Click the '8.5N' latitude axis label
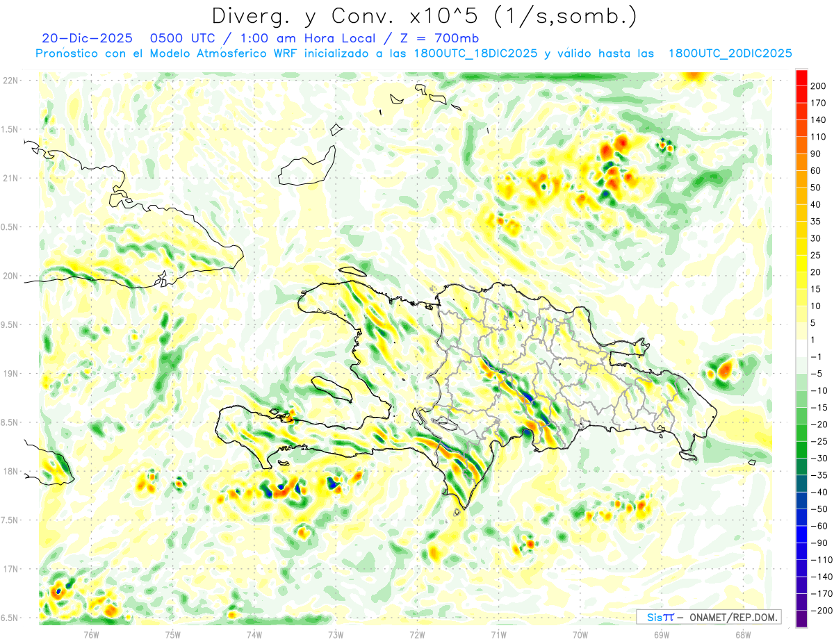 point(10,422)
